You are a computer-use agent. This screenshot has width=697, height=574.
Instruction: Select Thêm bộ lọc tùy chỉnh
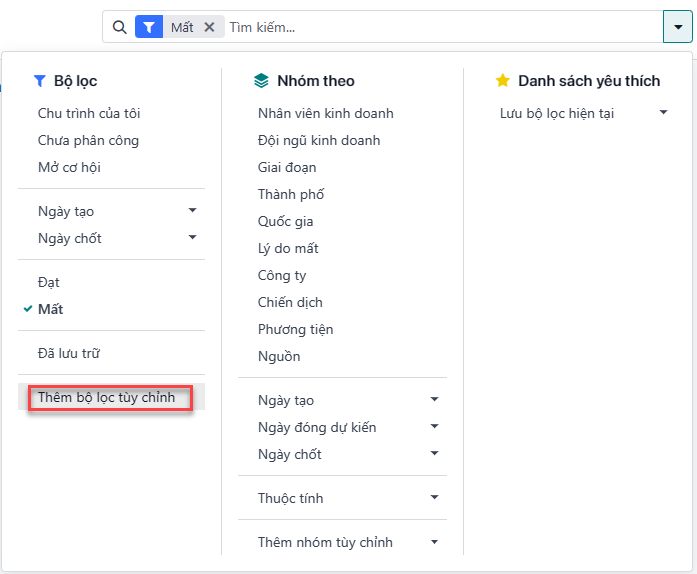pos(107,397)
